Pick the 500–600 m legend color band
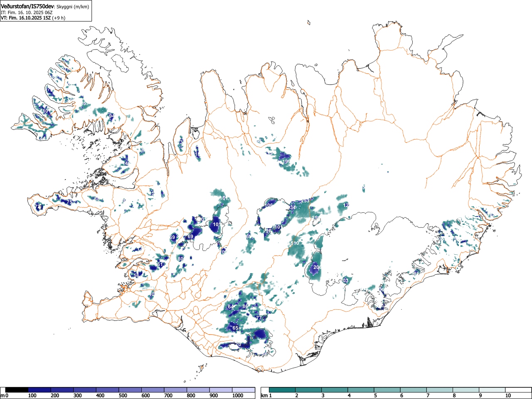 (x=130, y=390)
